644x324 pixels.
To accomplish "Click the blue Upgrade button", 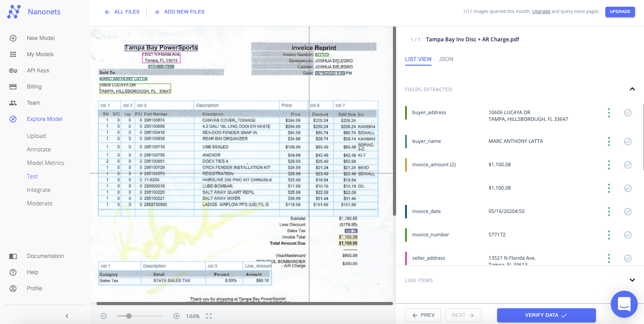I will pos(620,12).
